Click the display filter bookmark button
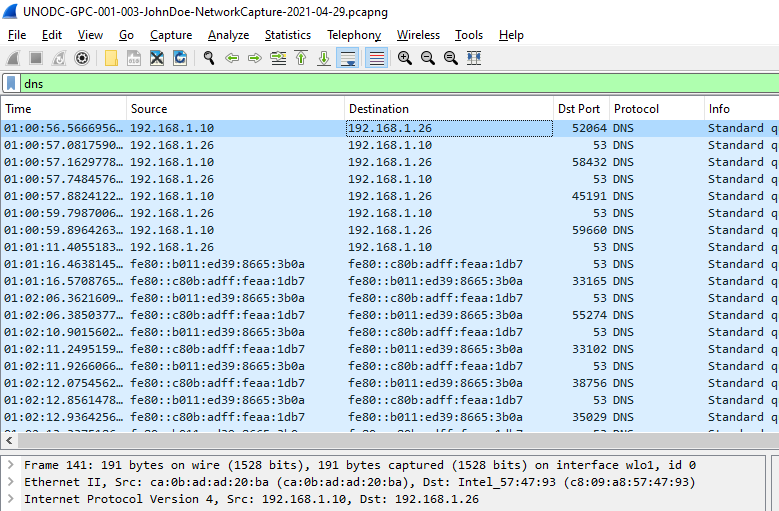The width and height of the screenshot is (779, 511). 11,84
